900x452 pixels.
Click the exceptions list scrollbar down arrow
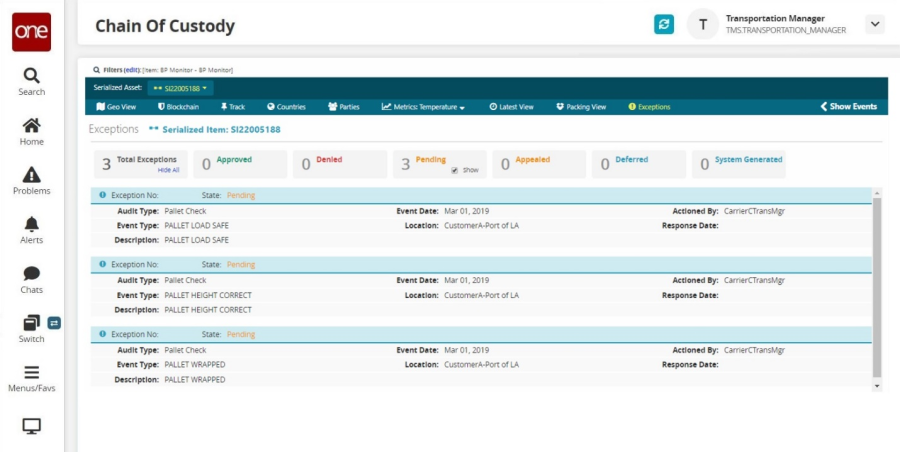tap(877, 385)
